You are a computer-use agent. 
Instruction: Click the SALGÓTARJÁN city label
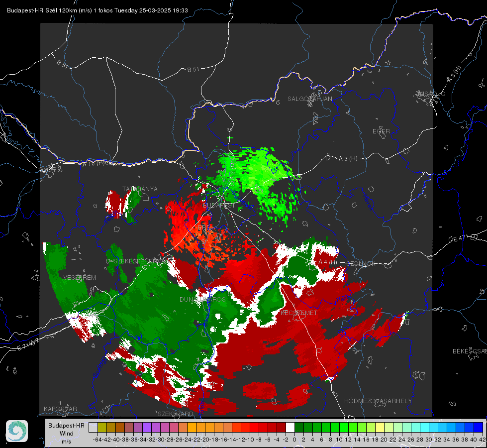tap(309, 99)
